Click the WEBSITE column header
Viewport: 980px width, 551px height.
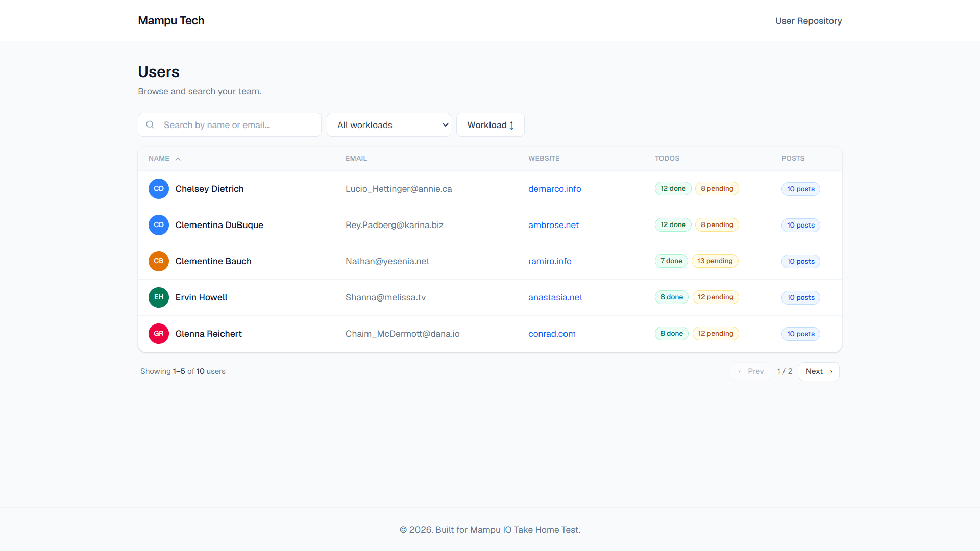coord(544,159)
